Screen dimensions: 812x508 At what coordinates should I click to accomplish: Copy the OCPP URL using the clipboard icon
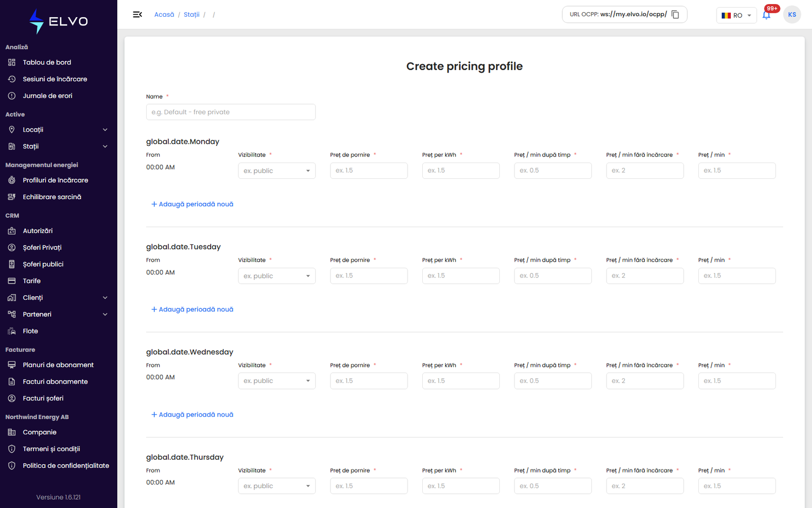tap(675, 15)
